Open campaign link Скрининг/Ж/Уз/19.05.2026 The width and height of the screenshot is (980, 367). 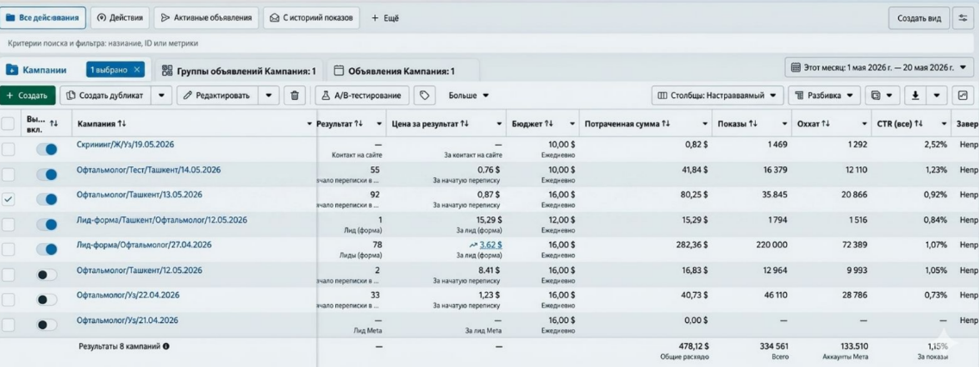tap(125, 145)
